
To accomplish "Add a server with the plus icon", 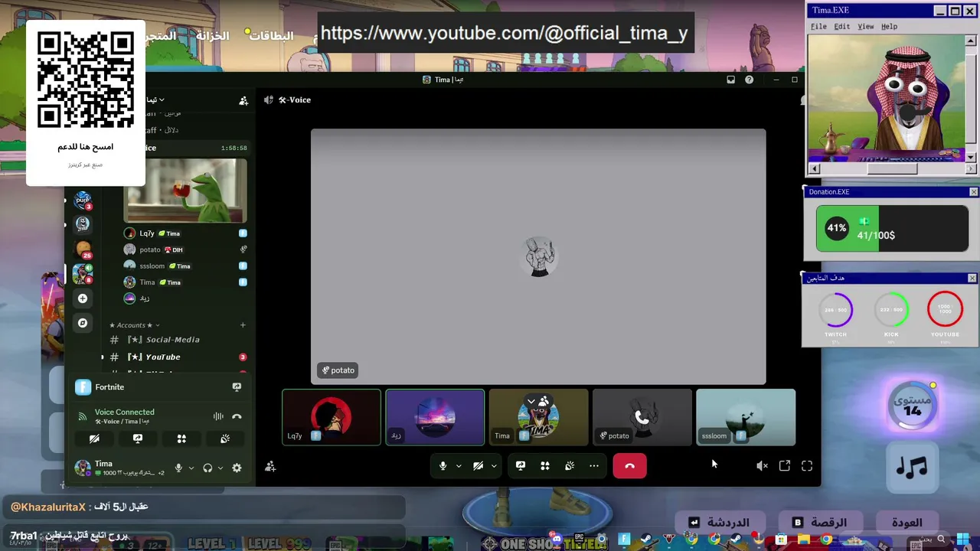I will (x=83, y=298).
